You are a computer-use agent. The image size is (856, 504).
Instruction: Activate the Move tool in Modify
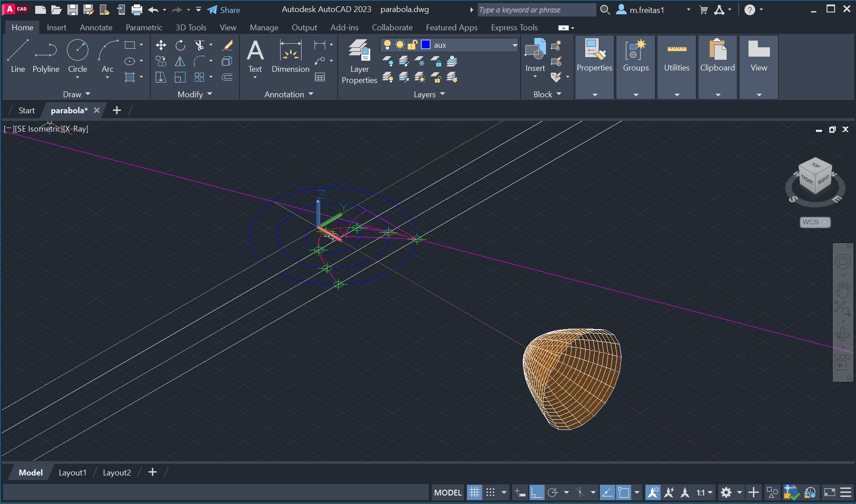(x=161, y=45)
